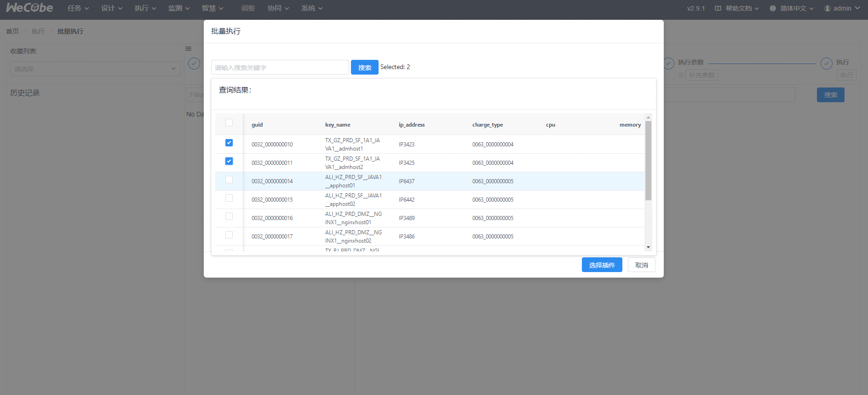Open the 监测 menu
The image size is (868, 395).
178,8
